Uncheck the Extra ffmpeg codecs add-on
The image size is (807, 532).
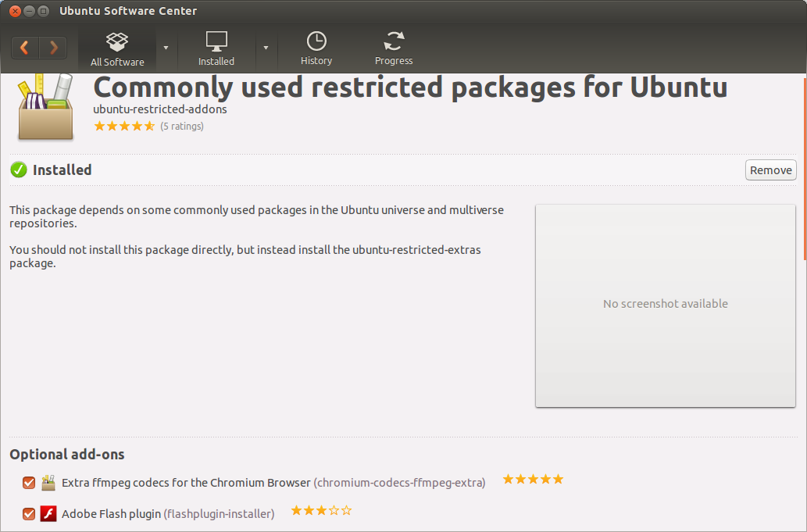point(29,483)
